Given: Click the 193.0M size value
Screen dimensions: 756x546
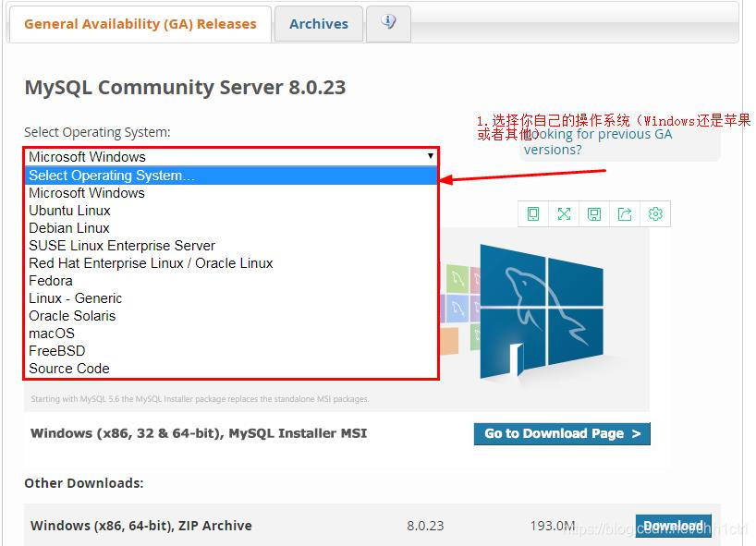Looking at the screenshot, I should [x=553, y=526].
